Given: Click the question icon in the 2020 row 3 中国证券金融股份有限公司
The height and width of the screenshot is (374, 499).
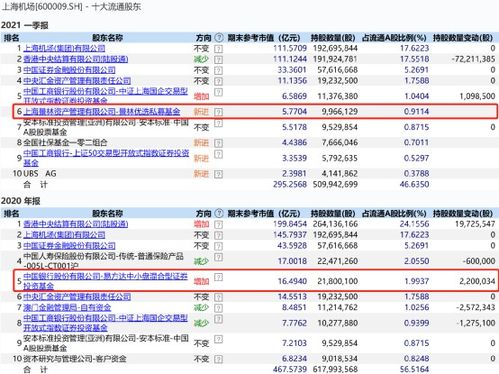Looking at the screenshot, I should pos(218,246).
